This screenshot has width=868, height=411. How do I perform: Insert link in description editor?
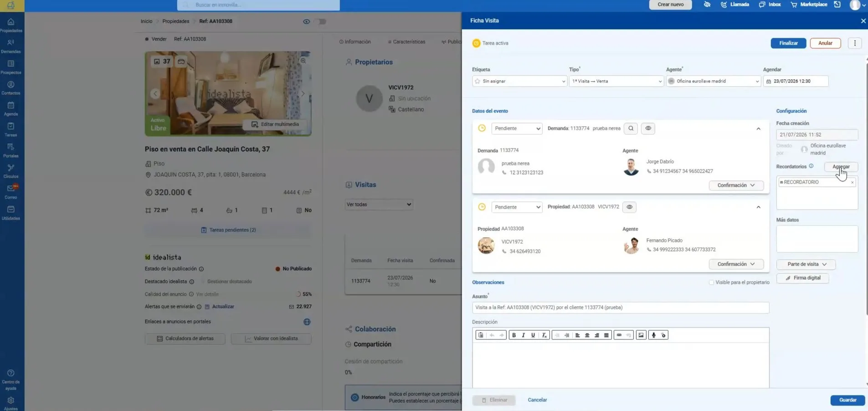point(619,335)
